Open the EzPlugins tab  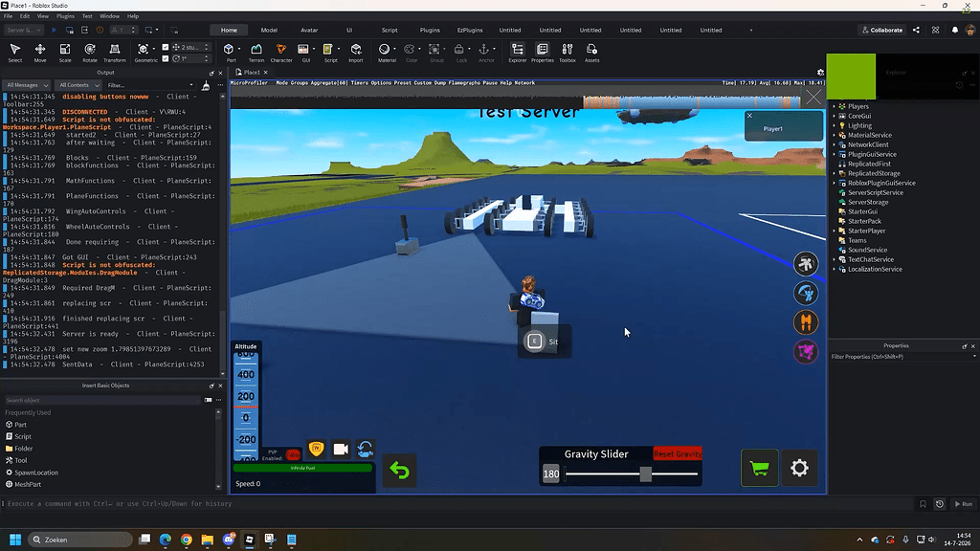(469, 30)
